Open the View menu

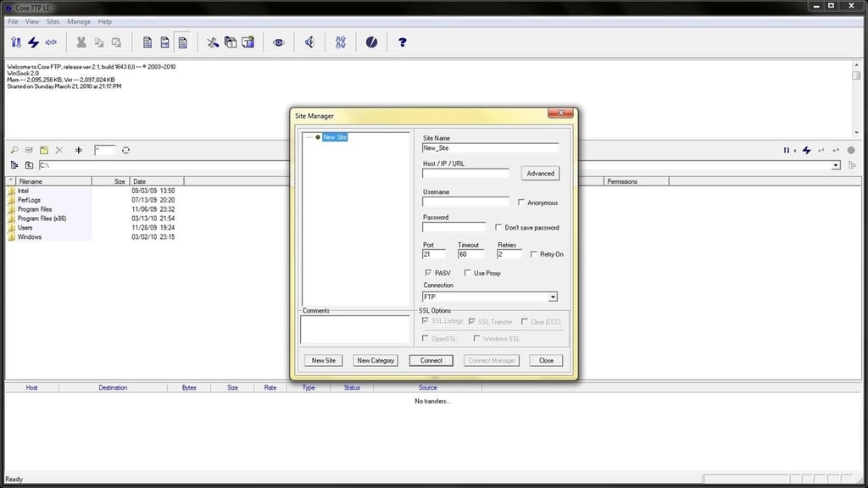[32, 21]
